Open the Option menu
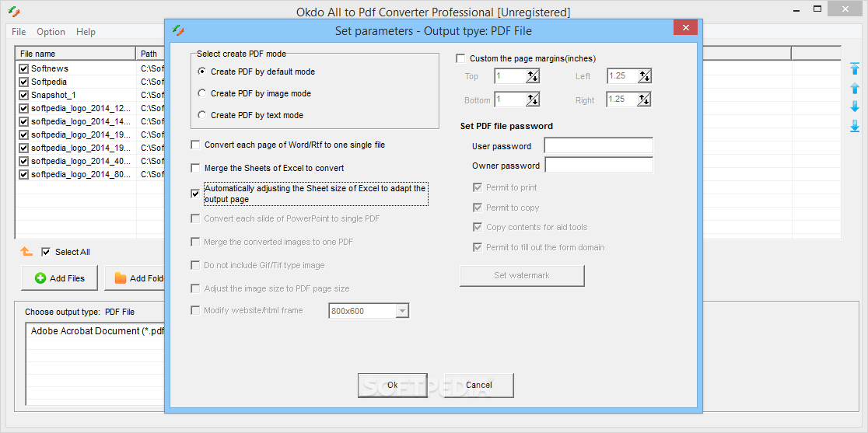The height and width of the screenshot is (433, 868). coord(51,32)
